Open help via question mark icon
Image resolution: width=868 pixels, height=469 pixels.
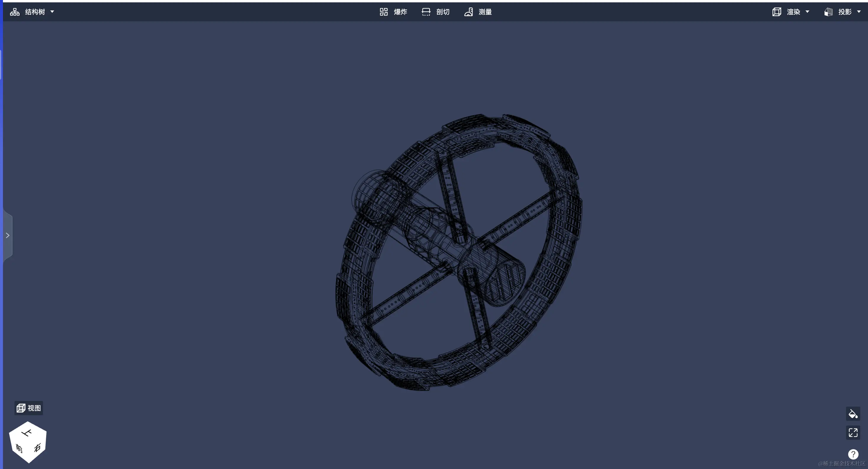click(x=853, y=454)
